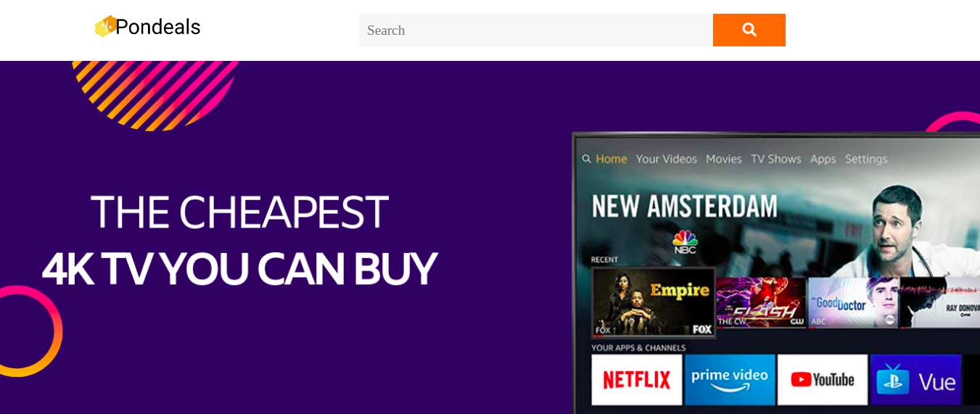The image size is (980, 414).
Task: Click YOUR APPS & CHANNELS label
Action: 638,348
